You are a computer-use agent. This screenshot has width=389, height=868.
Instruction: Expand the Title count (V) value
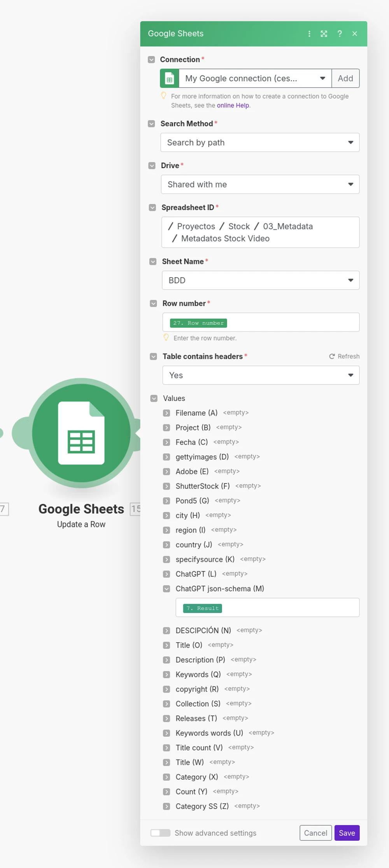click(166, 748)
